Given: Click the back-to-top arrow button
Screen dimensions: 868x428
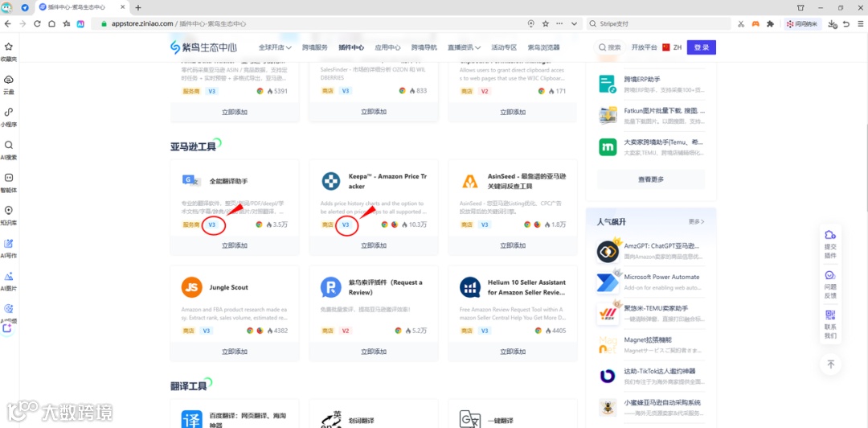Looking at the screenshot, I should pyautogui.click(x=830, y=364).
